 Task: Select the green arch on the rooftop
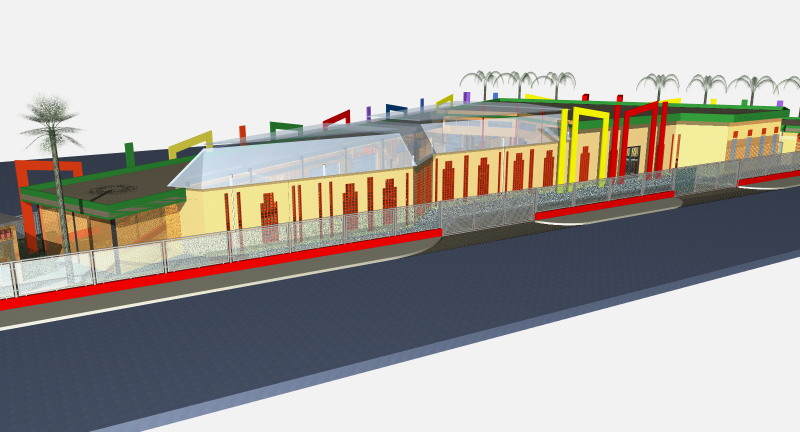point(286,126)
